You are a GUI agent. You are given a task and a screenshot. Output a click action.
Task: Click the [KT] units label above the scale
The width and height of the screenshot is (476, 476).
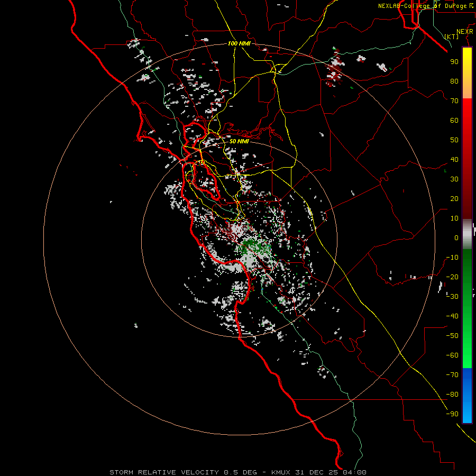click(x=452, y=36)
